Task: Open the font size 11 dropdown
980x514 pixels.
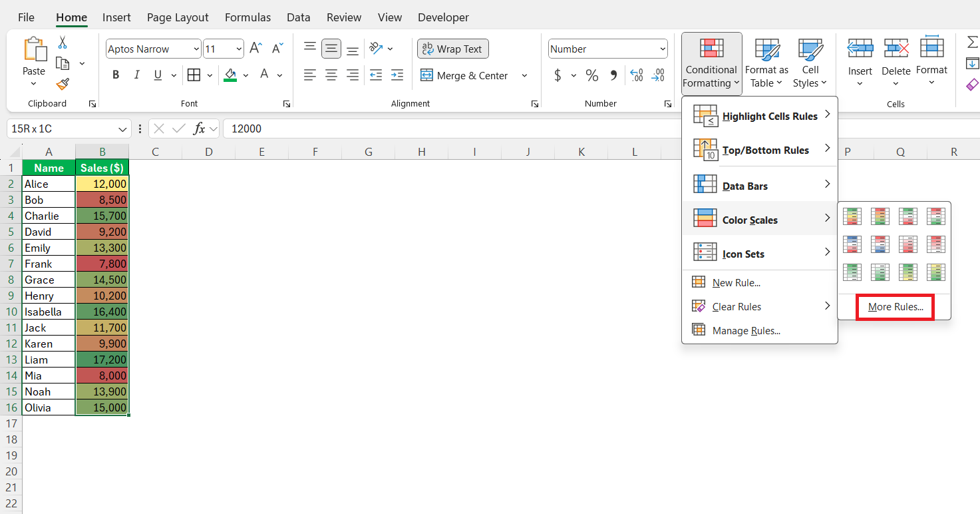Action: [x=239, y=49]
